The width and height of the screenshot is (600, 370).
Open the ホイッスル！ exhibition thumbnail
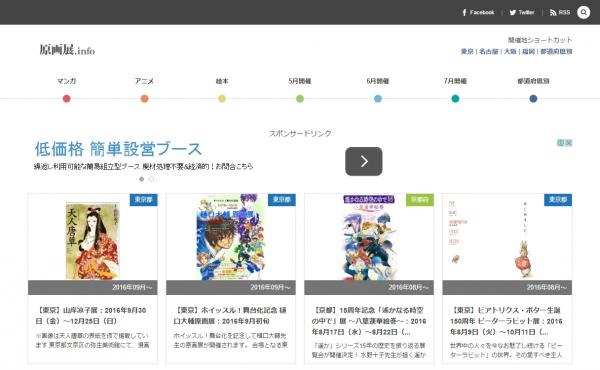pos(231,237)
